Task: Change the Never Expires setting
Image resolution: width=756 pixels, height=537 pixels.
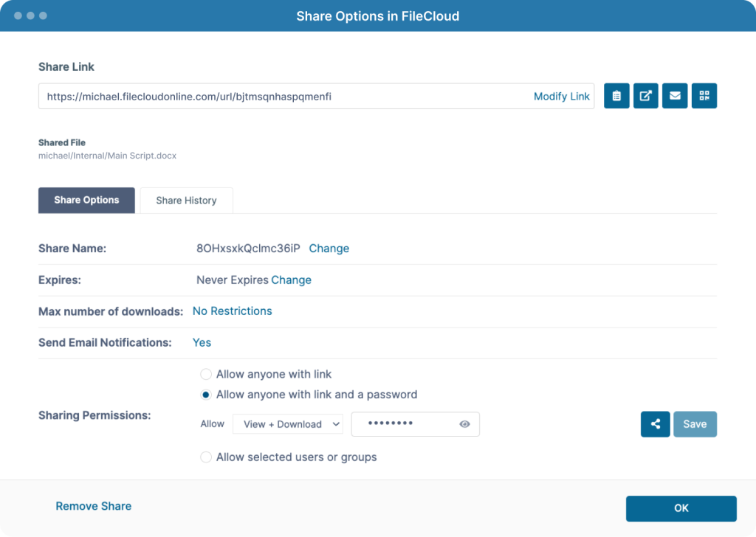Action: click(x=291, y=280)
